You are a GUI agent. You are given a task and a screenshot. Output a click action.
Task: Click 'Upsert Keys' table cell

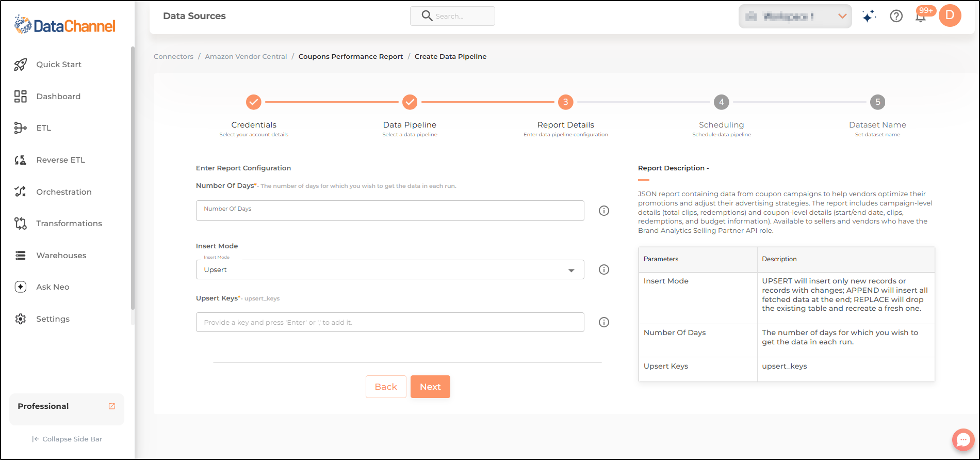tap(698, 369)
